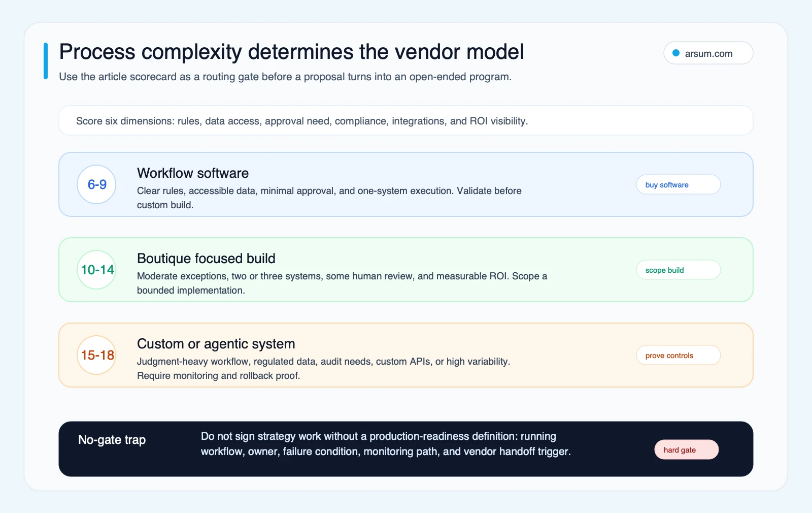
Task: Click the 'Do not sign strategy work' text
Action: point(386,444)
